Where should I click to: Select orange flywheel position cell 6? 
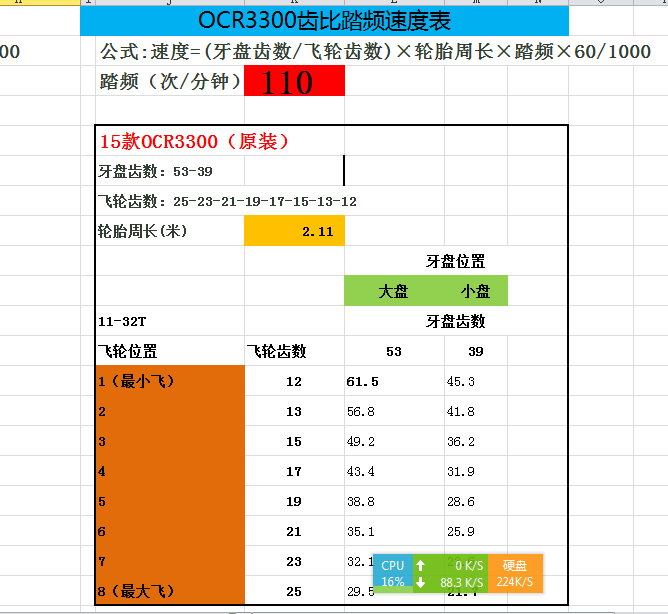click(170, 531)
